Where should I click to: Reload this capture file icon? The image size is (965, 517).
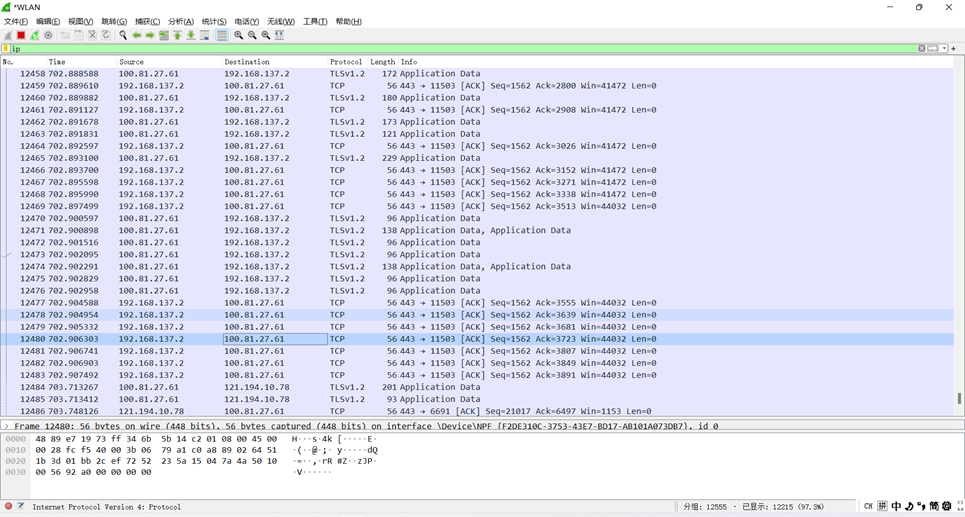[x=105, y=35]
